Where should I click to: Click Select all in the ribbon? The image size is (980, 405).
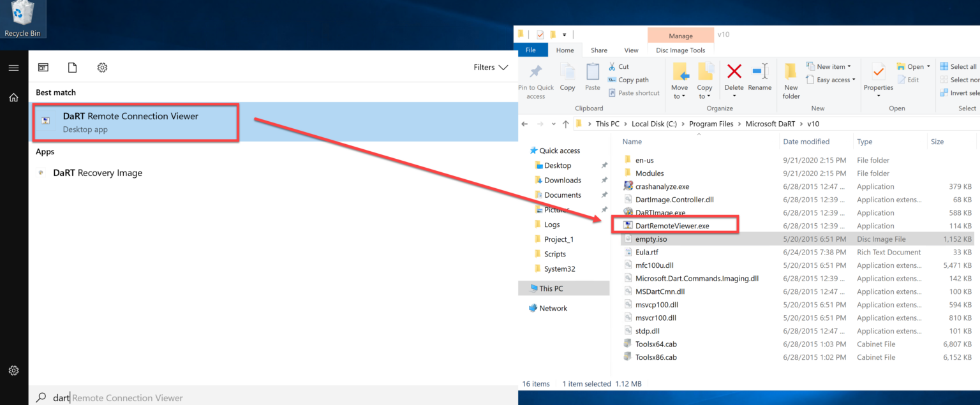pyautogui.click(x=959, y=66)
